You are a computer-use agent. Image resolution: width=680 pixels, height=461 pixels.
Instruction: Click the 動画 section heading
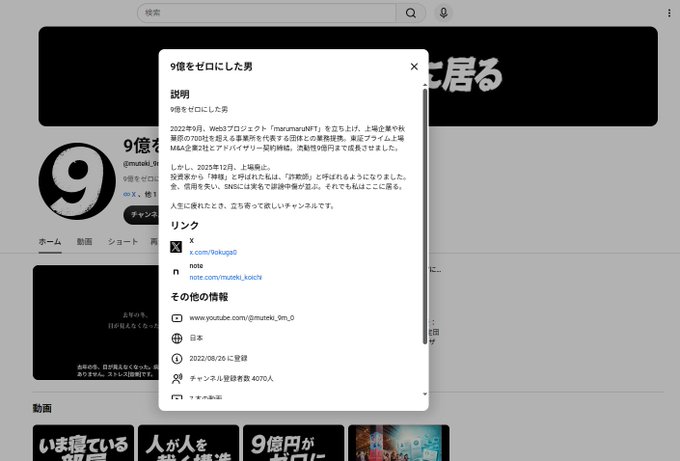pos(42,409)
